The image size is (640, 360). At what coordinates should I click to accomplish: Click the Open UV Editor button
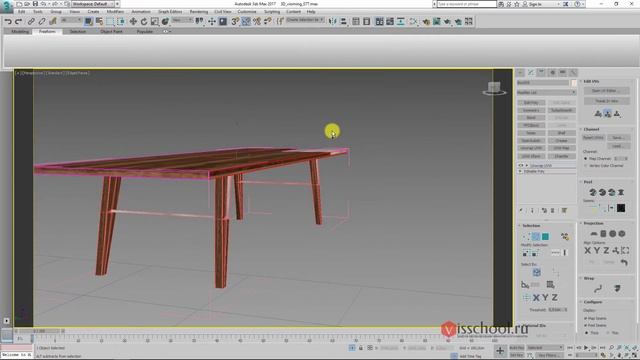click(x=607, y=91)
